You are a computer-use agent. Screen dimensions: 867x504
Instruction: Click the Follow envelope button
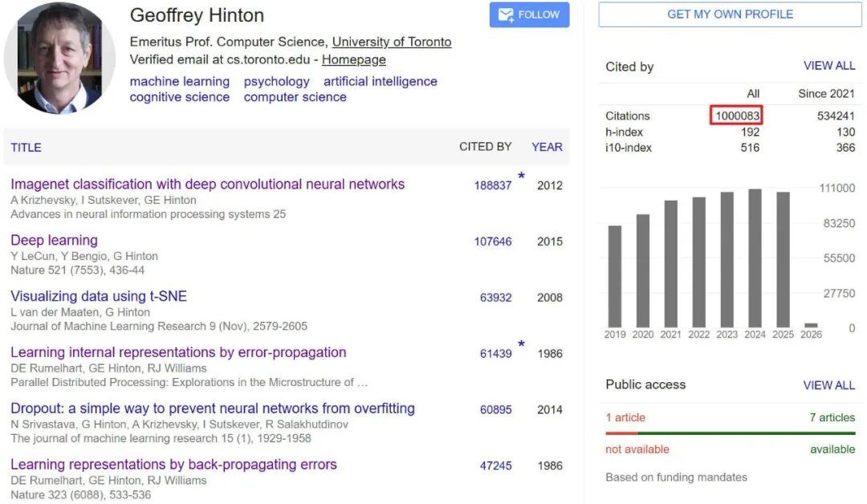pos(529,15)
